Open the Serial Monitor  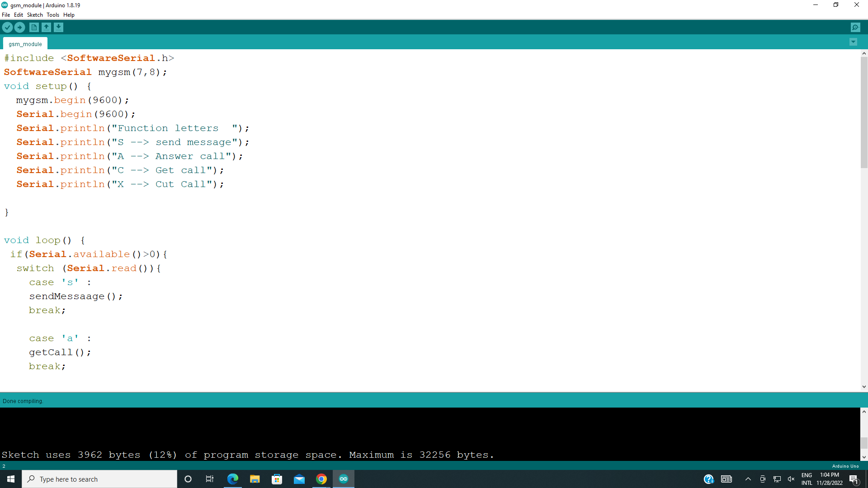856,27
